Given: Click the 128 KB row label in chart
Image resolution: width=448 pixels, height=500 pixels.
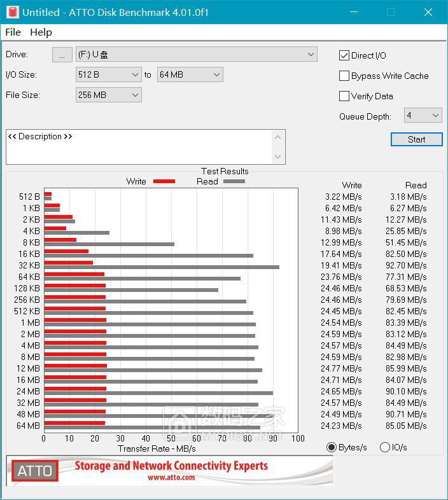Looking at the screenshot, I should click(27, 288).
